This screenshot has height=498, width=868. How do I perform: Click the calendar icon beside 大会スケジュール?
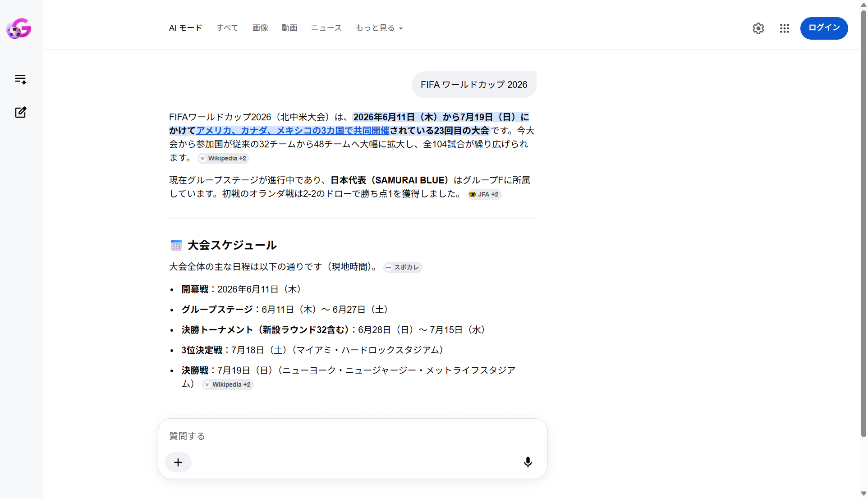click(176, 245)
